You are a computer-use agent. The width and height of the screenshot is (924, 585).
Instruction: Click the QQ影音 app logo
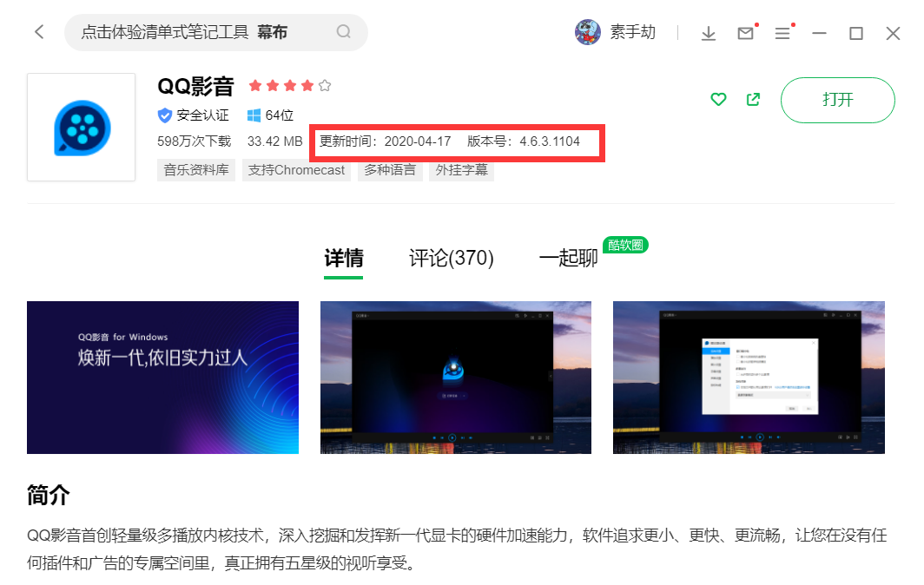pyautogui.click(x=81, y=127)
